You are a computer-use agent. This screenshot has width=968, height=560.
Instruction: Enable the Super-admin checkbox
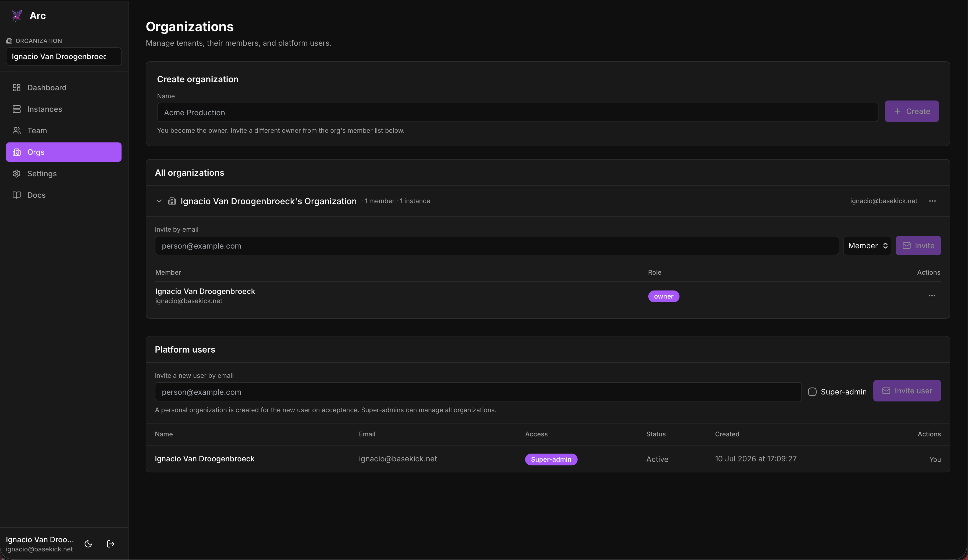(x=812, y=392)
